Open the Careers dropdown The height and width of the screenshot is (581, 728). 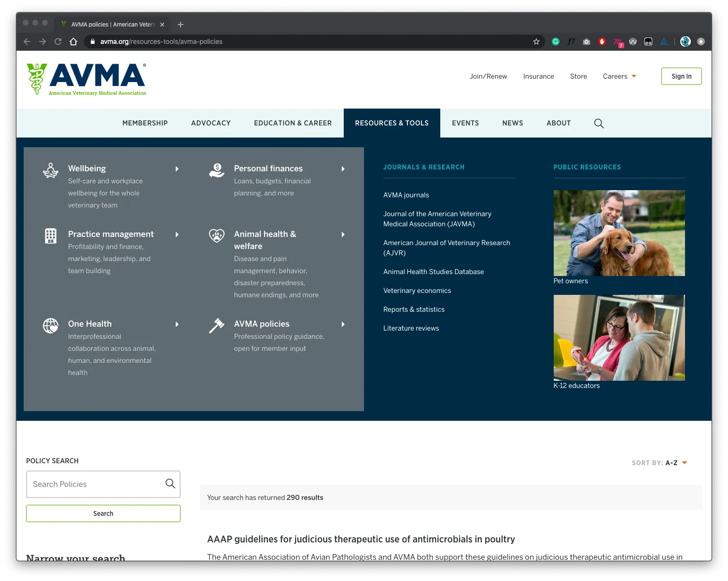tap(619, 76)
